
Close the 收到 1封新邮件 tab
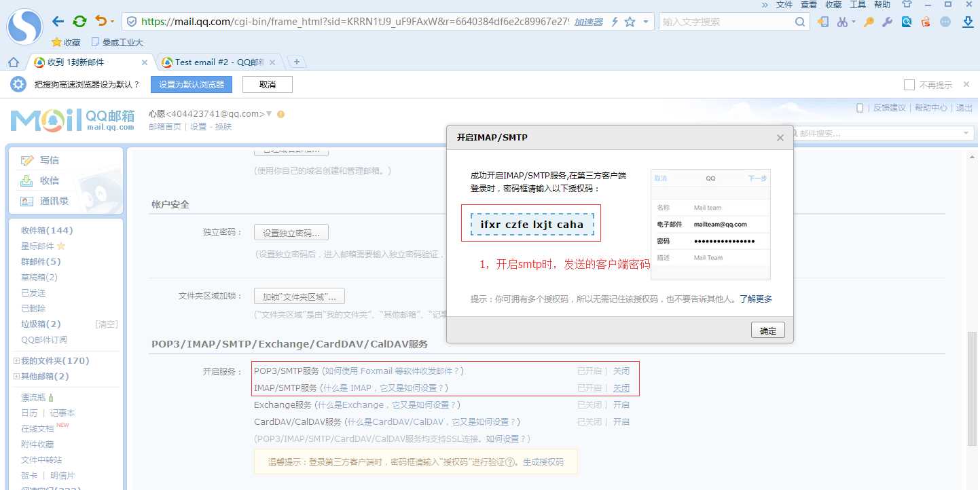(x=144, y=62)
